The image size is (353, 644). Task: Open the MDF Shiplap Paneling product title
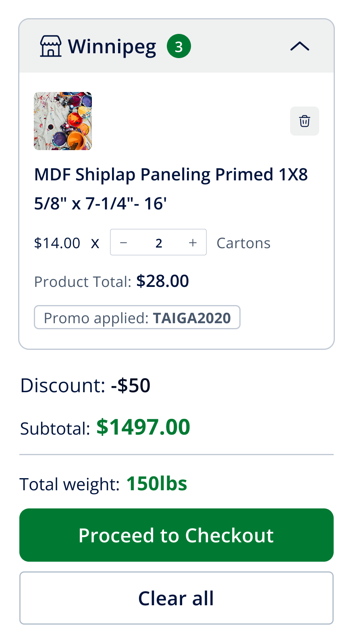(171, 175)
